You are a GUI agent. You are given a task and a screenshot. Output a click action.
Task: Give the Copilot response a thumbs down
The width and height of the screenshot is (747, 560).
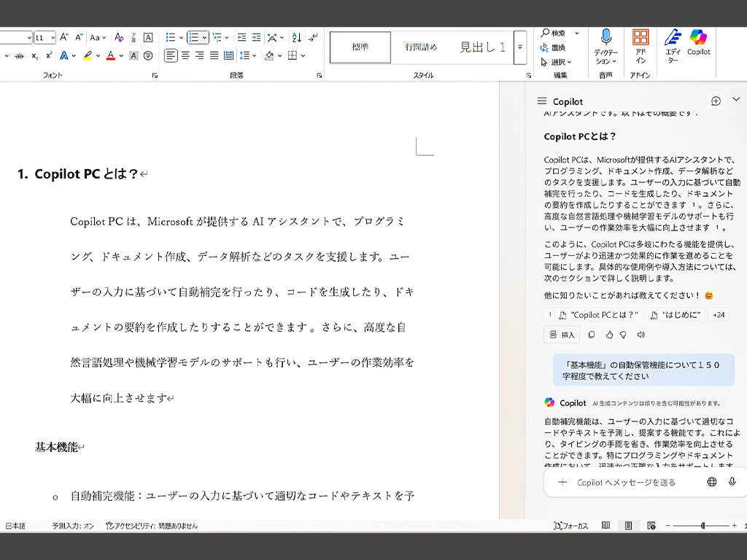coord(623,335)
